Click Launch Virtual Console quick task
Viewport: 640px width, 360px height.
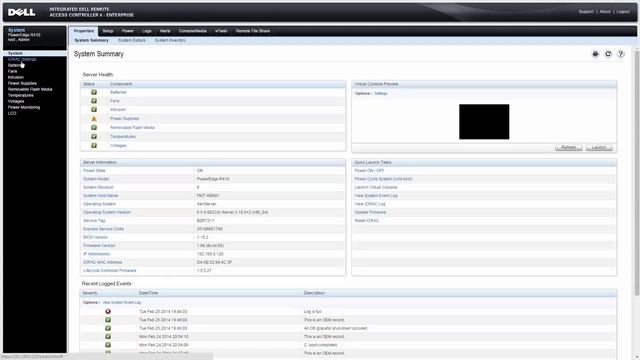click(x=376, y=187)
